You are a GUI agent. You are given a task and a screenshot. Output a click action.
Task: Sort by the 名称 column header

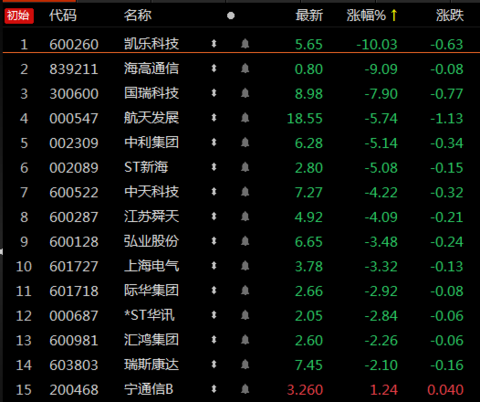(x=138, y=15)
